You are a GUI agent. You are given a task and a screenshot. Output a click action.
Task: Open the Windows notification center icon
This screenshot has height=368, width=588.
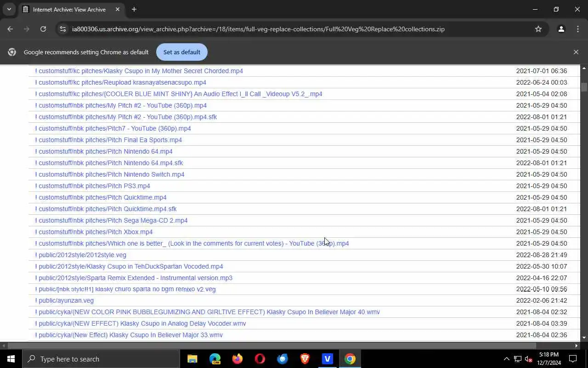tap(573, 359)
